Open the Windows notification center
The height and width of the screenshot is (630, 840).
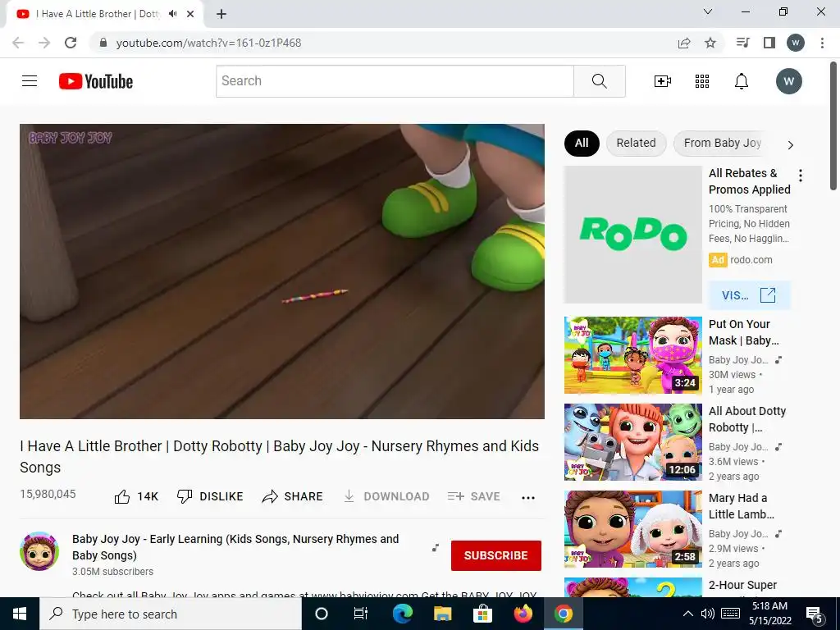click(x=815, y=614)
